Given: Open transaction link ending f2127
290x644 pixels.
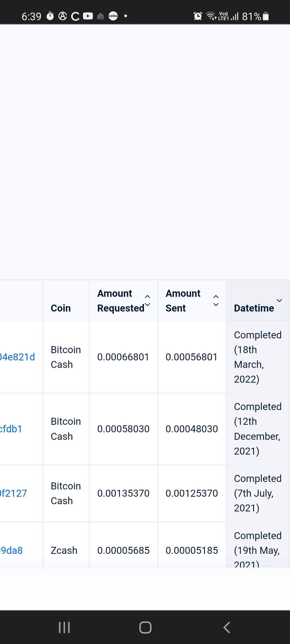Looking at the screenshot, I should coord(13,493).
